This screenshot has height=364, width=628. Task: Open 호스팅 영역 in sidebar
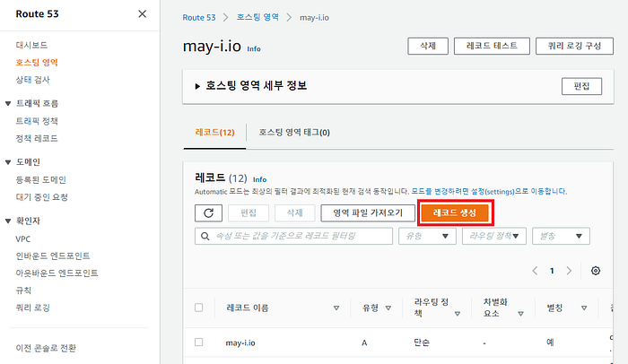(x=37, y=63)
